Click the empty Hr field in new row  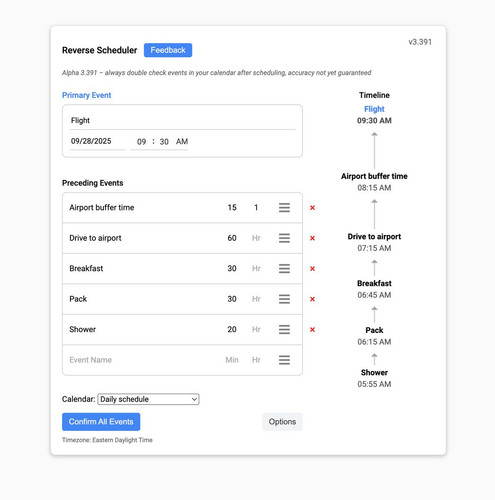(x=256, y=360)
